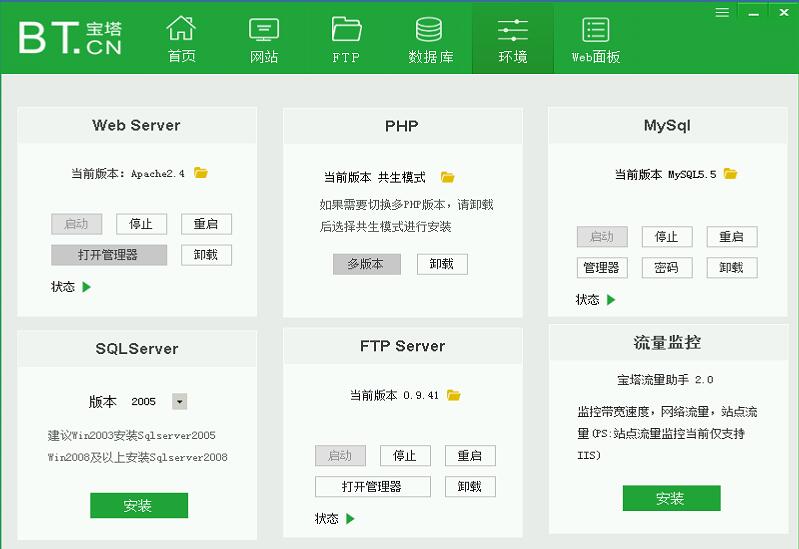Viewport: 799px width, 549px height.
Task: Open the SQLServer 版本 2005 dropdown
Action: point(179,402)
